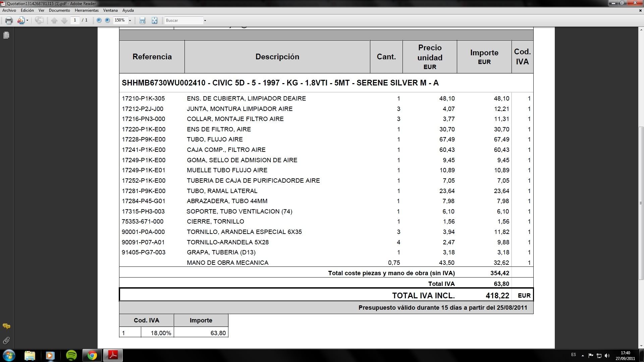Screen dimensions: 644x362
Task: Open the collaborate/share icon in the toolbar
Action: pos(21,20)
